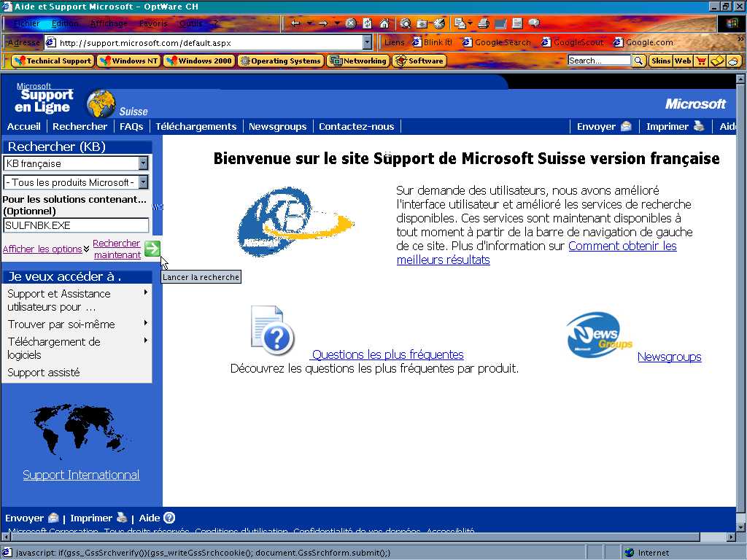The height and width of the screenshot is (560, 747).
Task: Print the page with printer toolbar icon
Action: [484, 23]
